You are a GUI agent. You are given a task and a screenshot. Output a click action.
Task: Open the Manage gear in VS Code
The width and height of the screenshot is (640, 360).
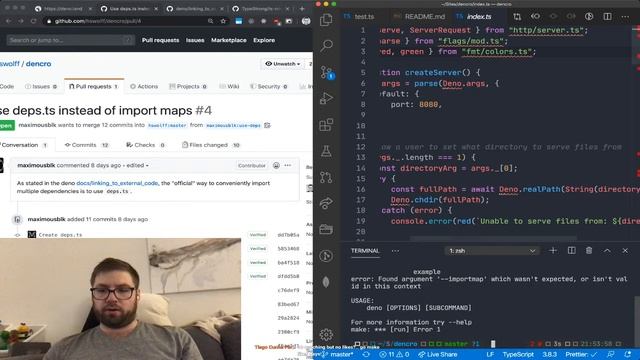(326, 334)
